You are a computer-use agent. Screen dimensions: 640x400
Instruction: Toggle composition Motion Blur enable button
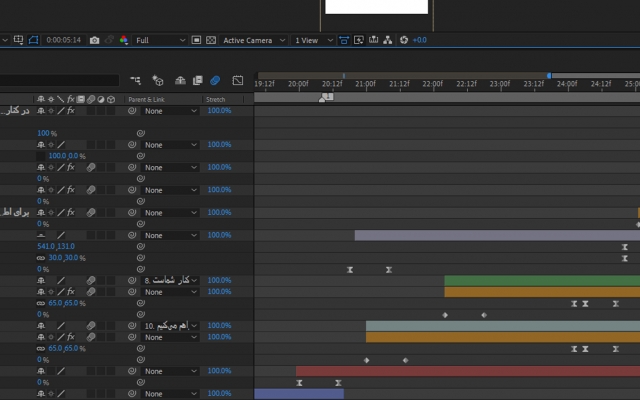coord(215,80)
